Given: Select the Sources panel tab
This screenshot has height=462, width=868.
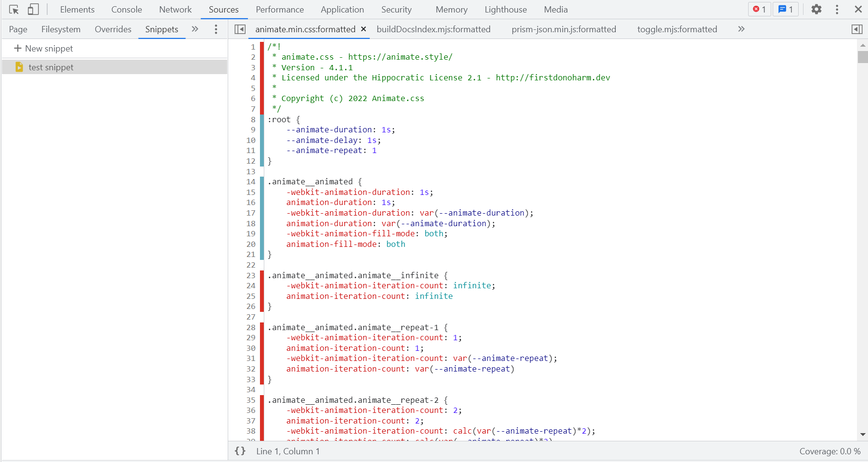Looking at the screenshot, I should [224, 10].
